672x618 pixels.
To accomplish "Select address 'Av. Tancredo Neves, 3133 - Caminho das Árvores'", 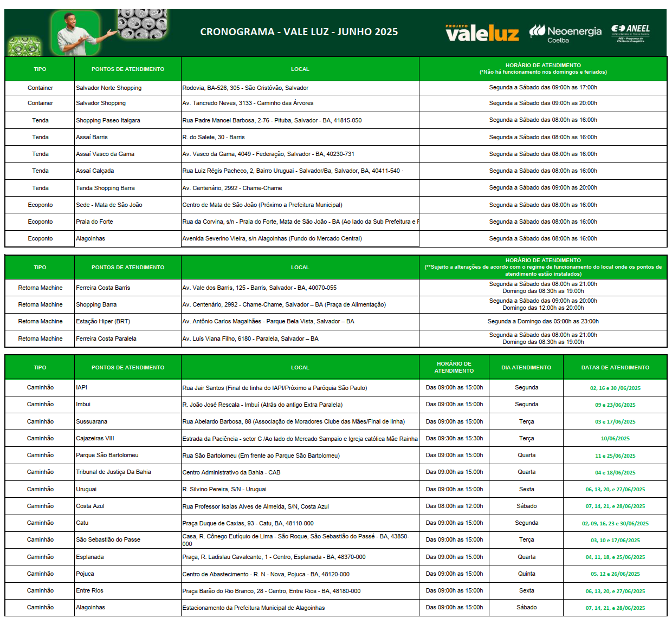I will [x=248, y=103].
